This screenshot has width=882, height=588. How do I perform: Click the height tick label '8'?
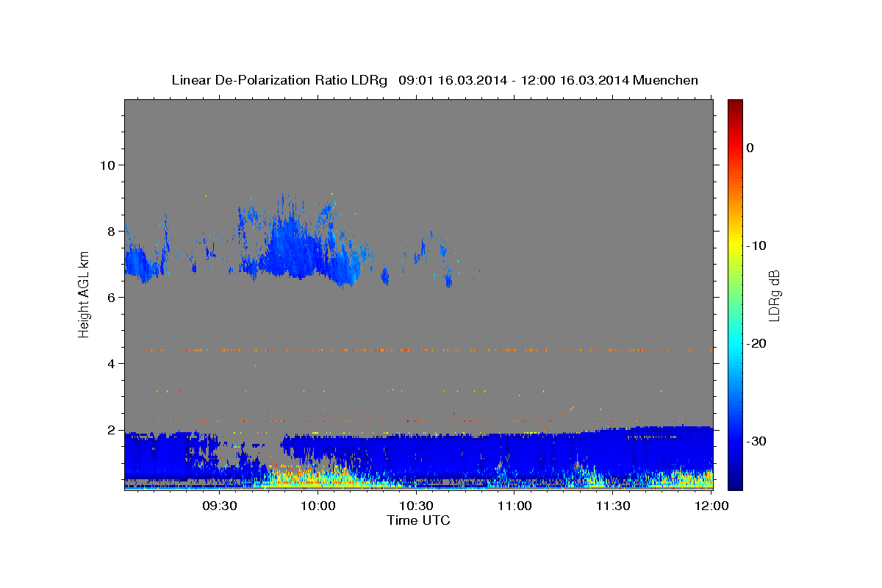[110, 231]
